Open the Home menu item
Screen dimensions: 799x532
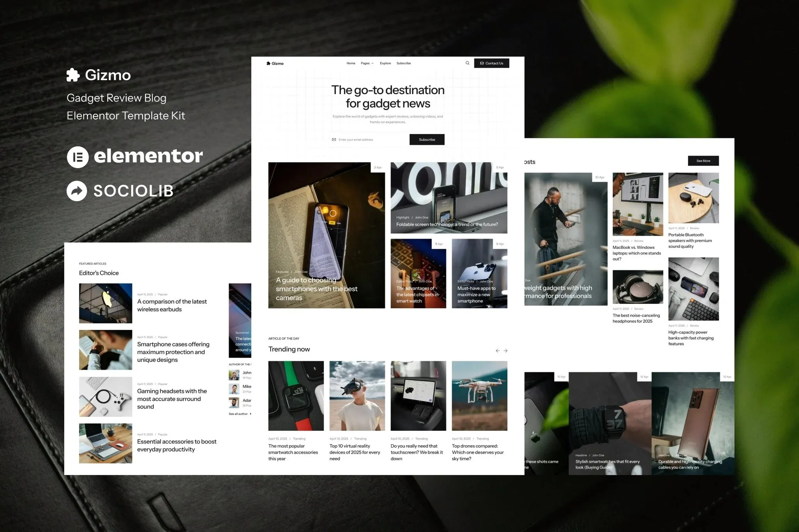tap(351, 63)
